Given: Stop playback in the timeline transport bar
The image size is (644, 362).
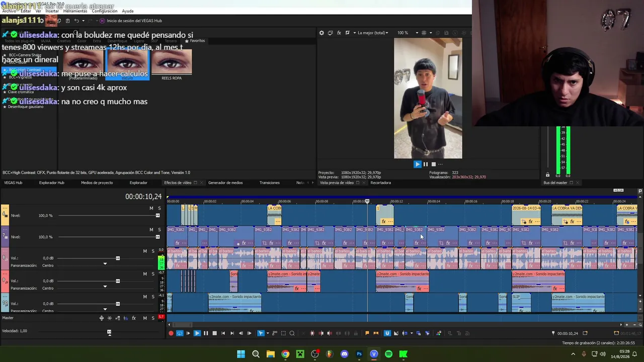Looking at the screenshot, I should click(x=214, y=333).
